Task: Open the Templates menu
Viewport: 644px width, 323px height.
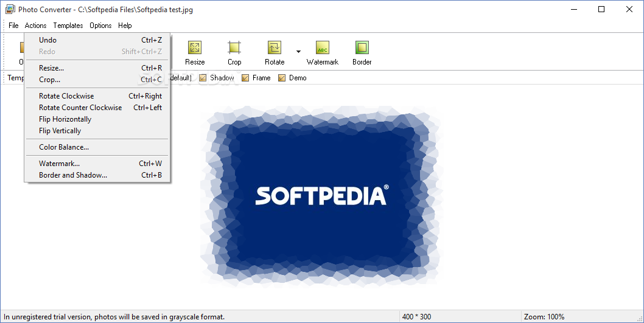Action: pos(68,26)
